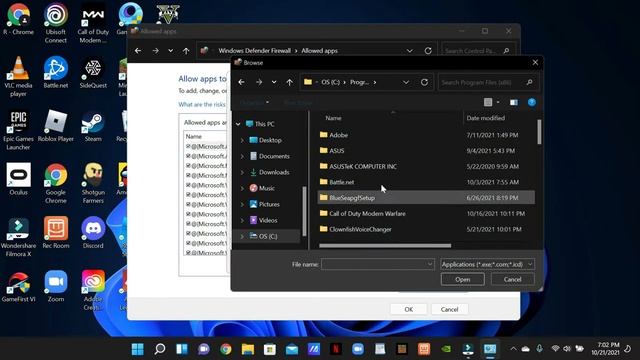Select the ASUSTeK COMPUTER INC folder
The height and width of the screenshot is (360, 640).
(426, 166)
